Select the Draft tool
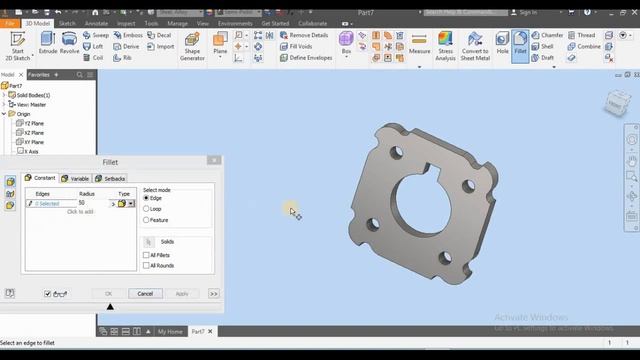The height and width of the screenshot is (360, 640). [543, 58]
